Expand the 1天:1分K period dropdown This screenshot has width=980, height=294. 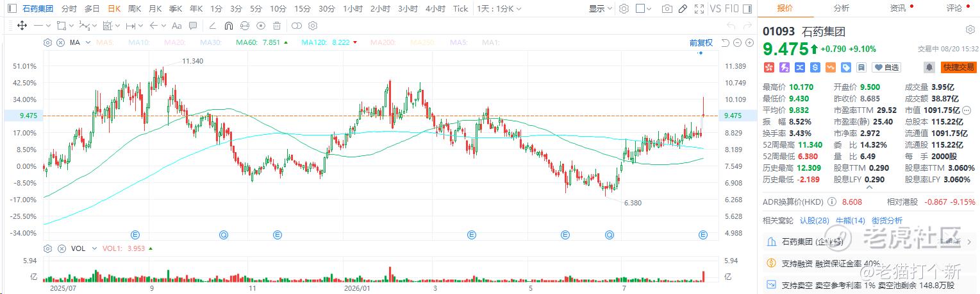coord(500,9)
